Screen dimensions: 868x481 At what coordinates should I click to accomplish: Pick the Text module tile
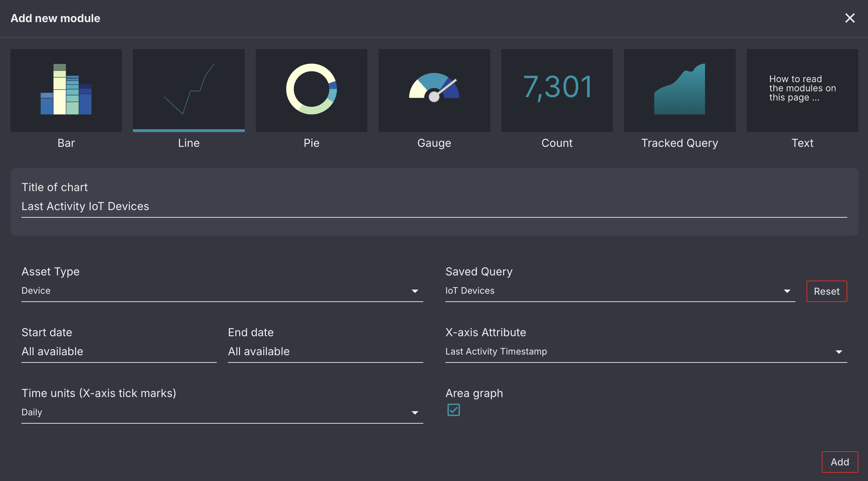click(x=802, y=90)
